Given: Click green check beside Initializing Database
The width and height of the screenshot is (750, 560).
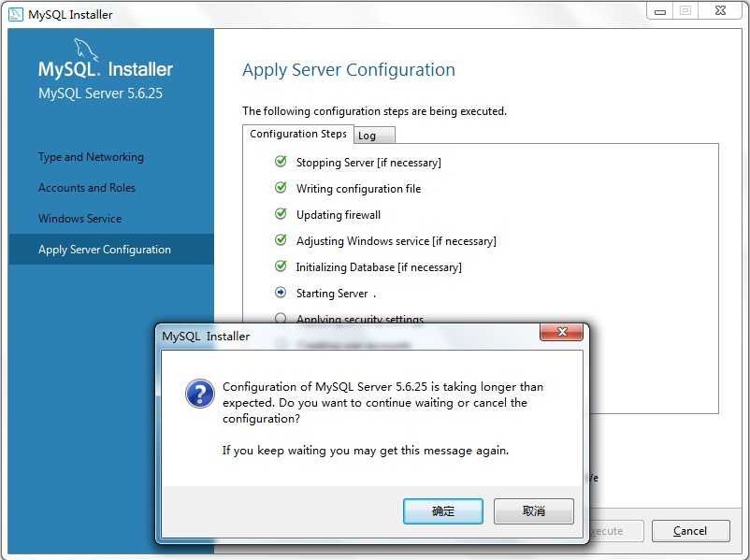Looking at the screenshot, I should 281,266.
